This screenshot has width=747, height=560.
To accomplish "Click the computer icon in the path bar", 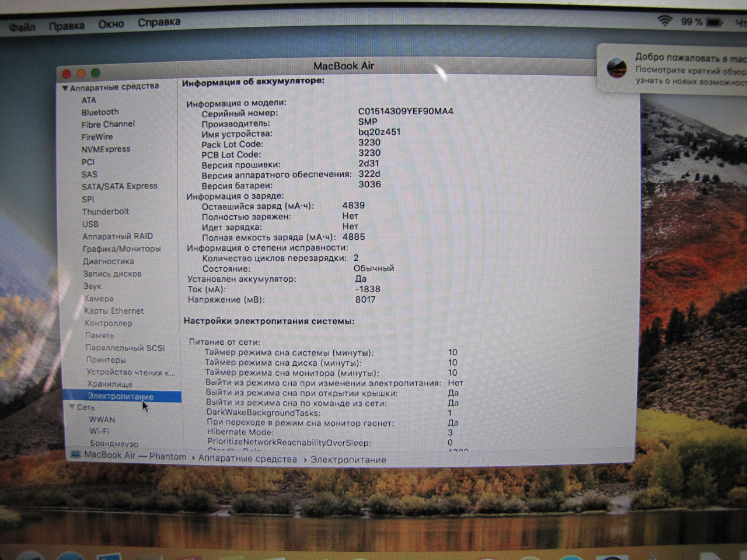I will (x=75, y=455).
